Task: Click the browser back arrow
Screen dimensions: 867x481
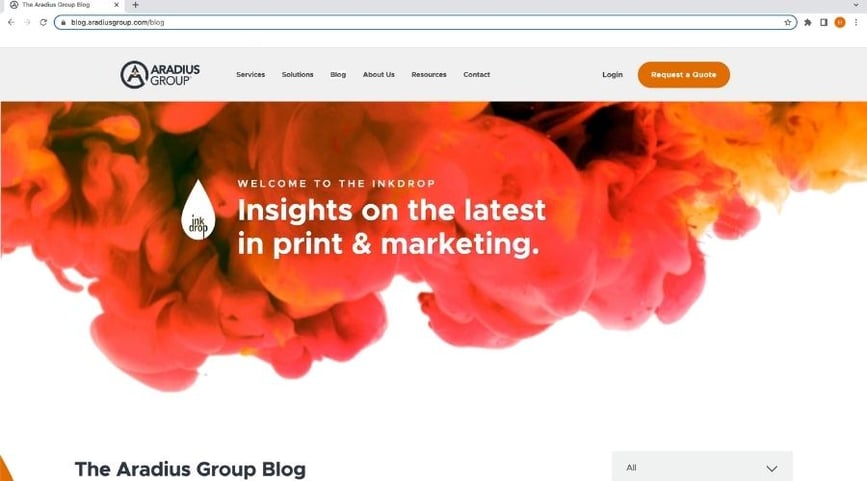Action: [11, 22]
